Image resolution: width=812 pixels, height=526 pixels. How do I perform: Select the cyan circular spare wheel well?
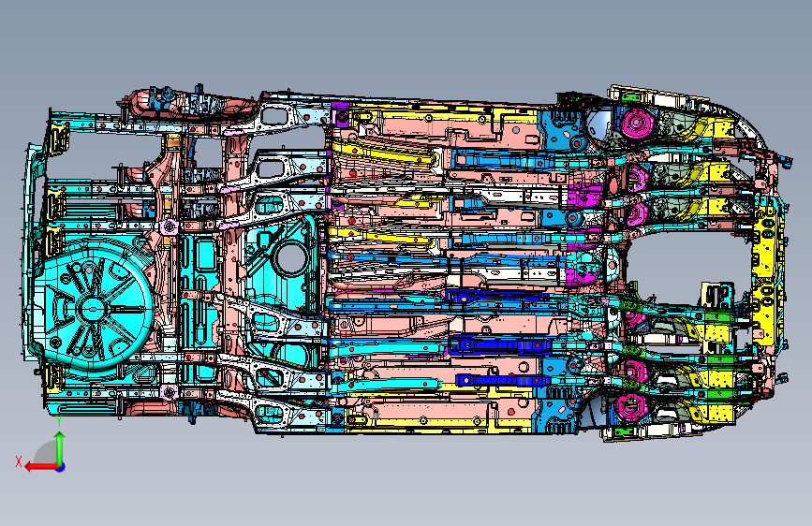(x=92, y=308)
